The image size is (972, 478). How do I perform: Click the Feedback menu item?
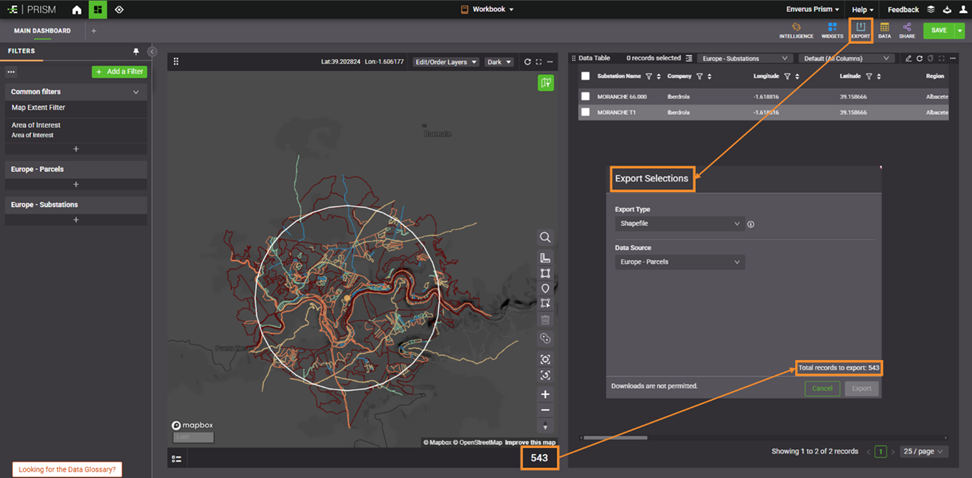(x=903, y=9)
